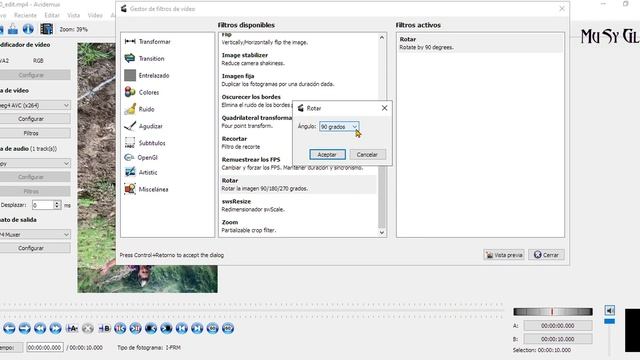Click the 60 seconds backward button

(213, 328)
